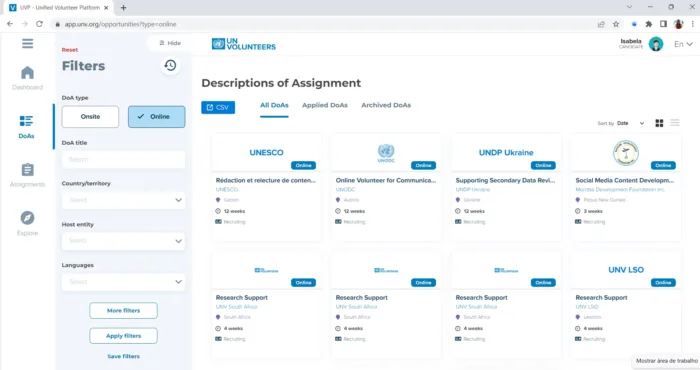Reload the browser page

pos(39,24)
